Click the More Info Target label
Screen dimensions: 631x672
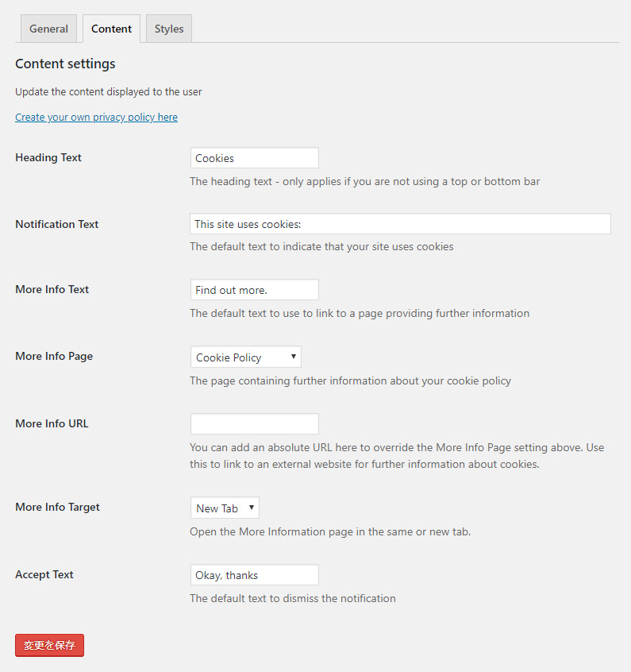click(57, 507)
